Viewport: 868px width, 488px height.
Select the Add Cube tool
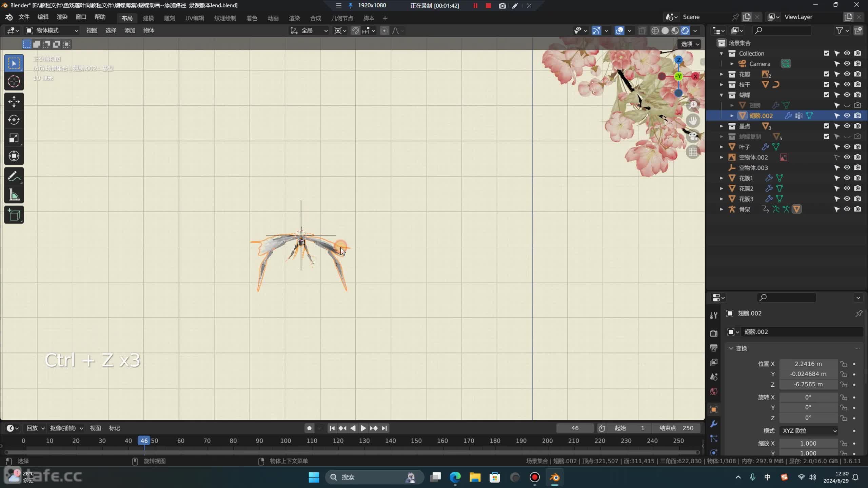point(14,215)
